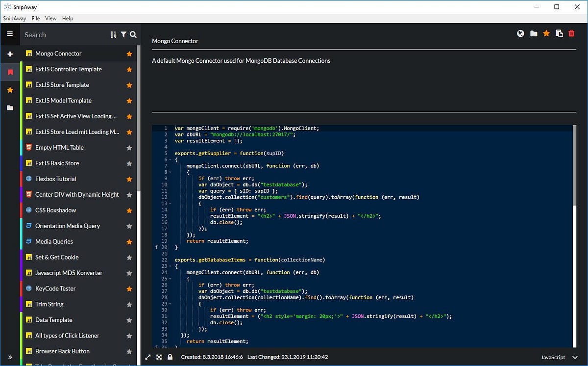
Task: Open the SnipAway menu
Action: tap(15, 18)
